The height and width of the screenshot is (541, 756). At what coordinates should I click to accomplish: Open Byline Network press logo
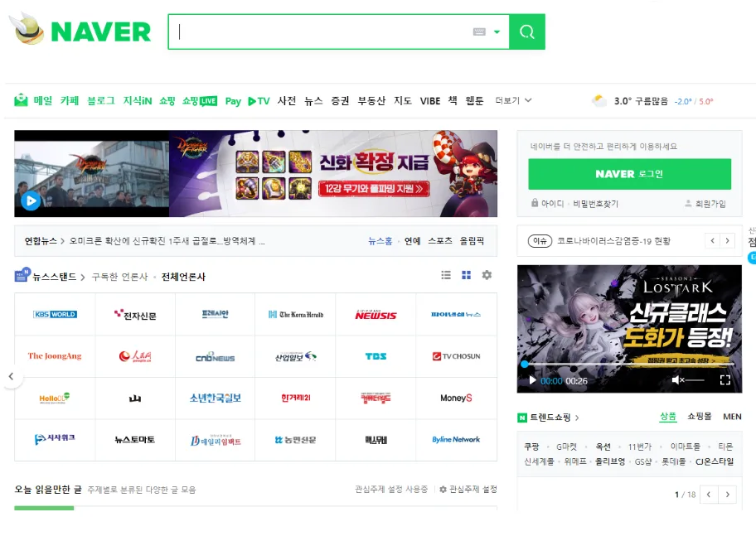456,440
